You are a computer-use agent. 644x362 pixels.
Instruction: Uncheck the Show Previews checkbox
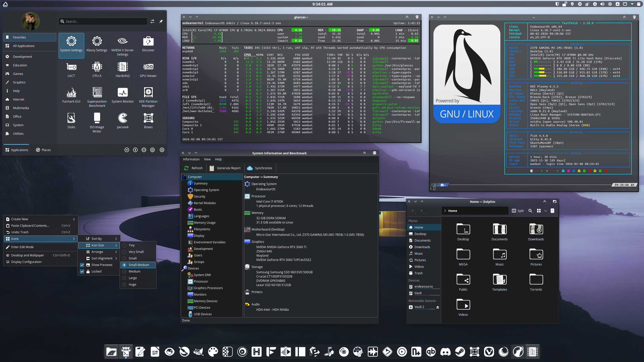pos(82,265)
